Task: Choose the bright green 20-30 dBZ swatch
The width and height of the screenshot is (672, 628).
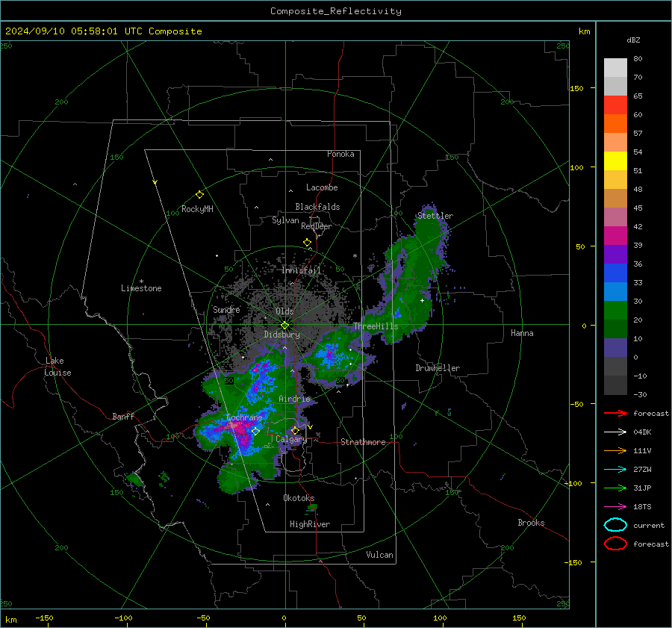Action: (615, 311)
